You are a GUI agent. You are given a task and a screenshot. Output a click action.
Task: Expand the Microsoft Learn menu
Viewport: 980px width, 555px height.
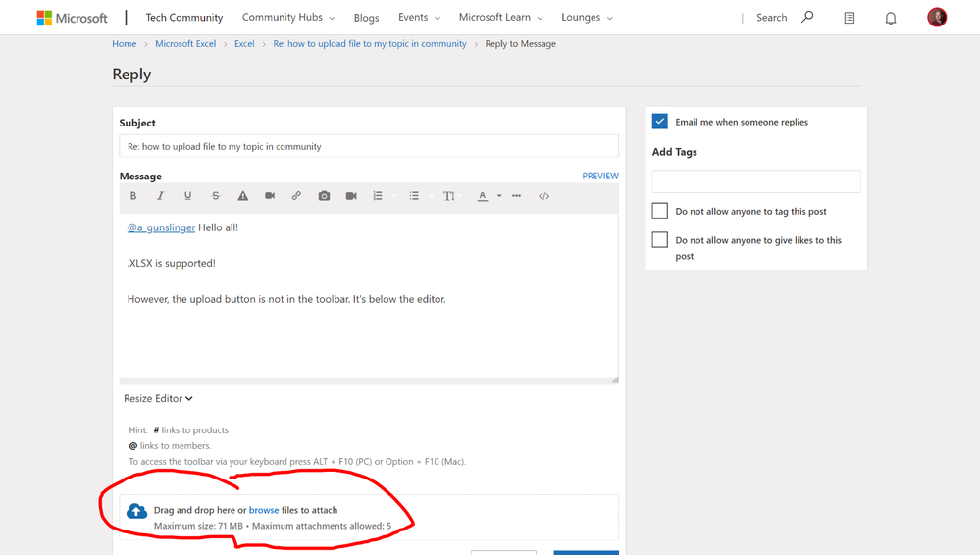pyautogui.click(x=500, y=17)
